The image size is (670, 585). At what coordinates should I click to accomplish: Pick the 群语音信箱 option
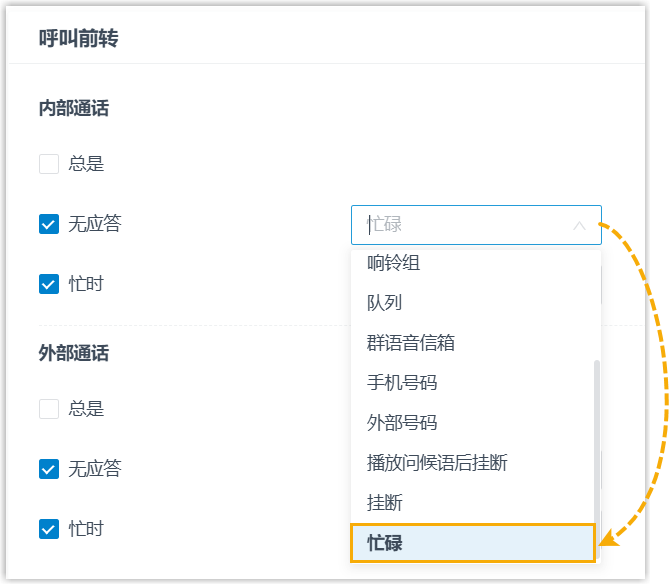(411, 343)
